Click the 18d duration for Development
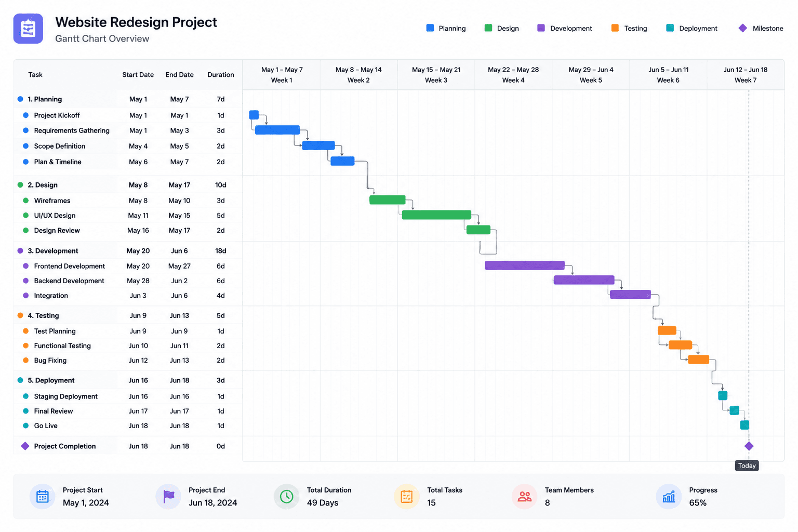The height and width of the screenshot is (532, 798). click(221, 251)
